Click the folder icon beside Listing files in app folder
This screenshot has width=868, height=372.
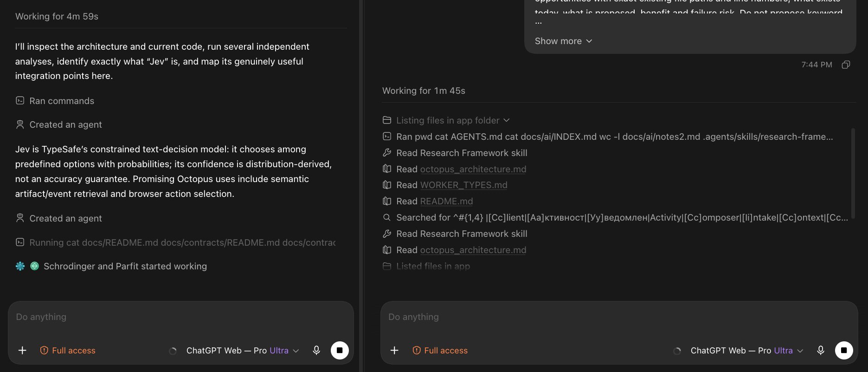(x=387, y=120)
